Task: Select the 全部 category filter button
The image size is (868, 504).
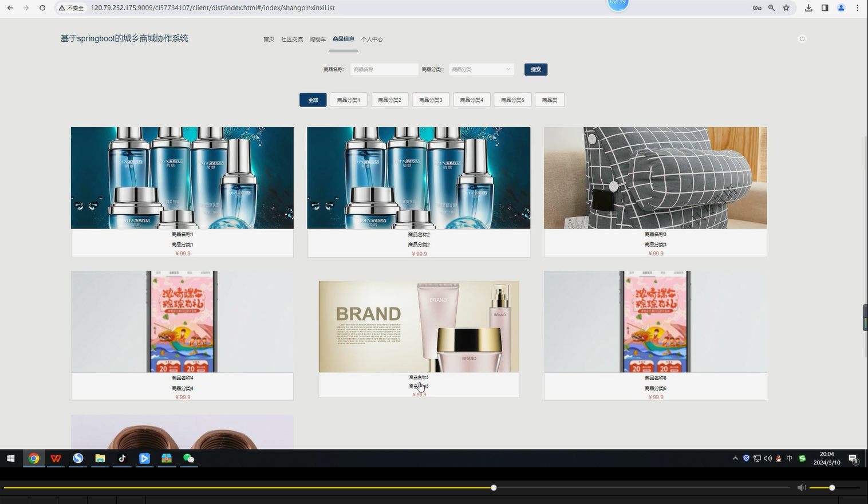Action: pos(313,100)
